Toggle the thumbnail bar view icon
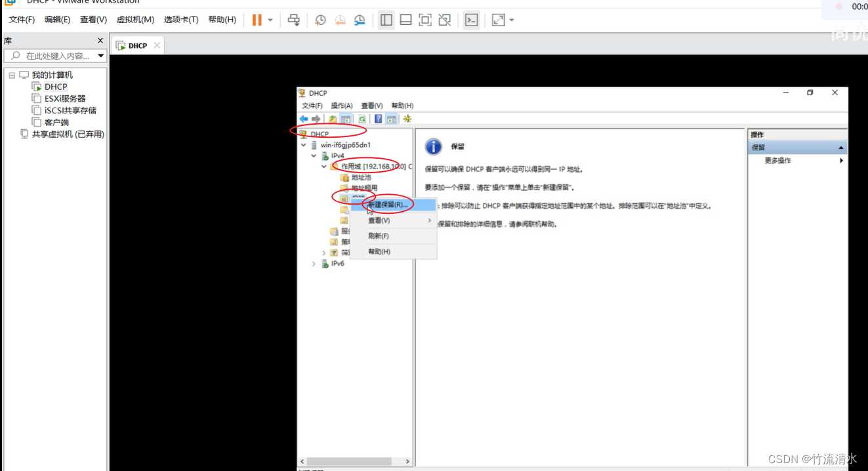The width and height of the screenshot is (868, 471). (406, 20)
